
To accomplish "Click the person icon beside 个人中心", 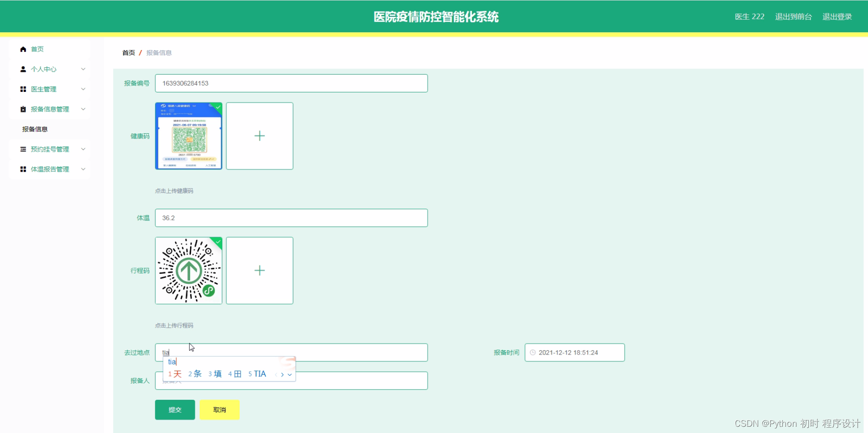I will click(x=23, y=69).
